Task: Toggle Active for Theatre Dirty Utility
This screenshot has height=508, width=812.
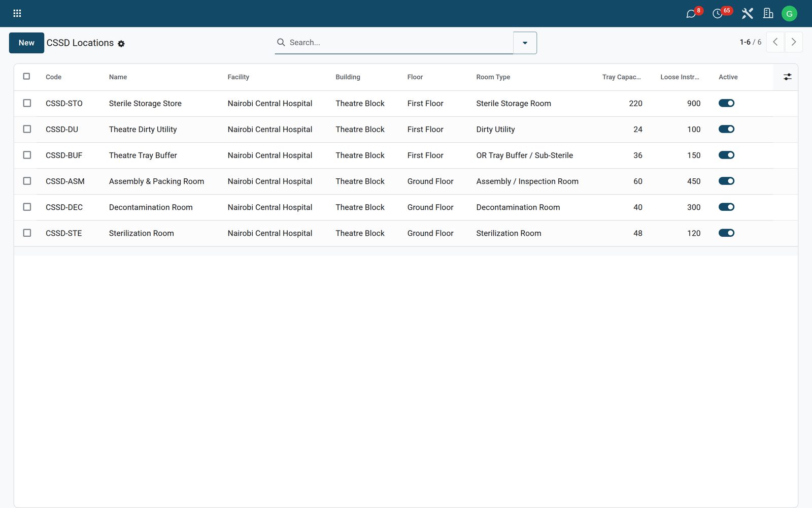Action: click(x=726, y=129)
